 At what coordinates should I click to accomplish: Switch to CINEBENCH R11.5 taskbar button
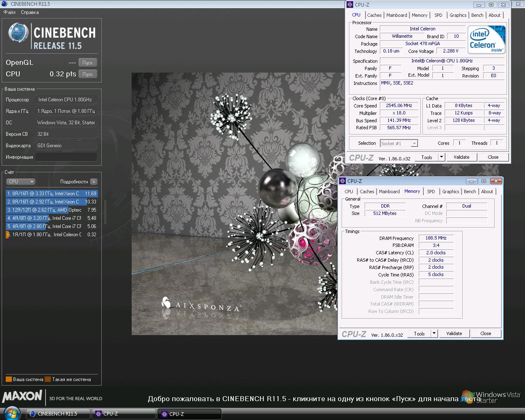pyautogui.click(x=58, y=414)
